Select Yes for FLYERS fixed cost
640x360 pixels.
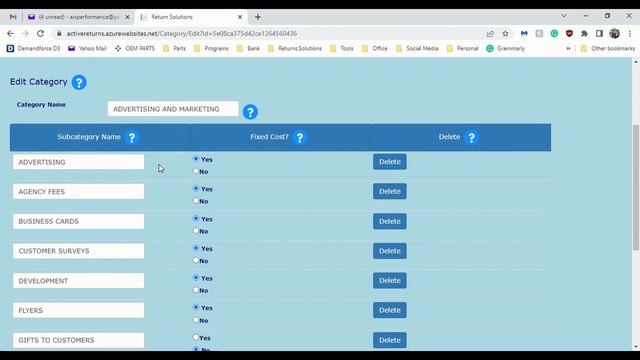click(x=196, y=307)
